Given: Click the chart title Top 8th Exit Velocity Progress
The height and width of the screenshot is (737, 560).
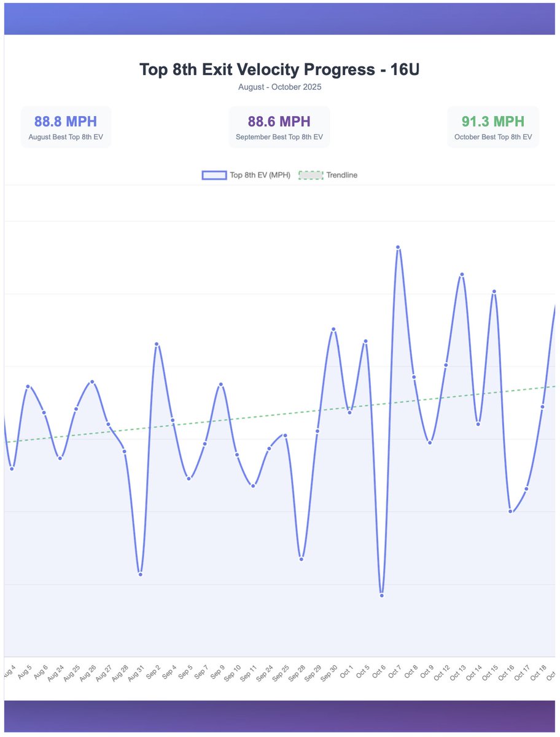Looking at the screenshot, I should 280,69.
